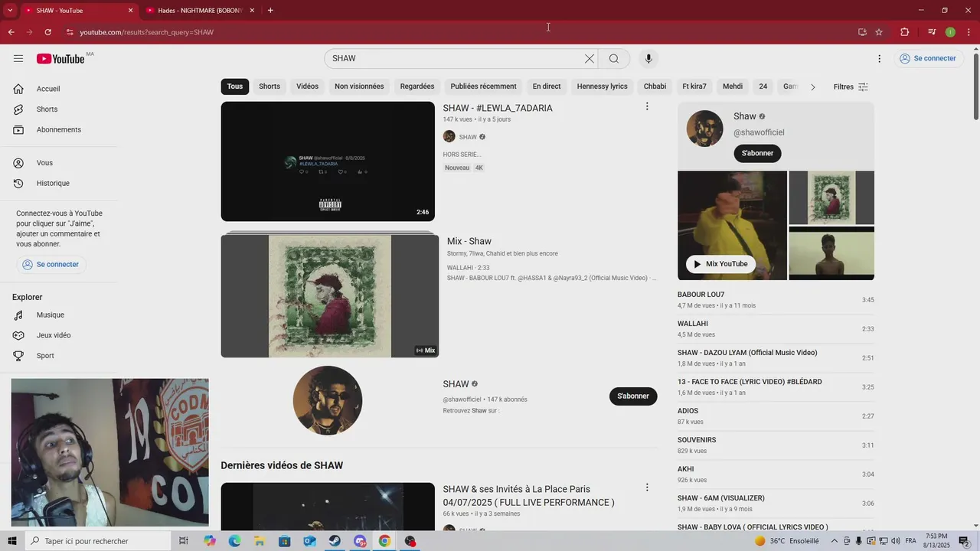Click the magnifier search button
The width and height of the screenshot is (980, 551).
click(614, 59)
